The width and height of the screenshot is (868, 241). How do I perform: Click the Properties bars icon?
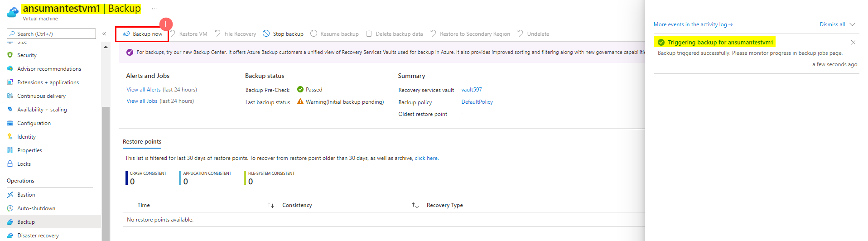(x=10, y=150)
